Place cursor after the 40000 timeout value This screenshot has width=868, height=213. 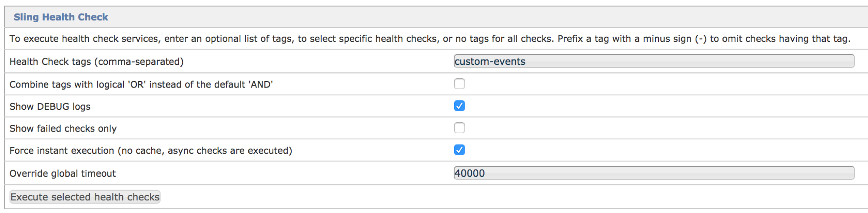coord(486,173)
